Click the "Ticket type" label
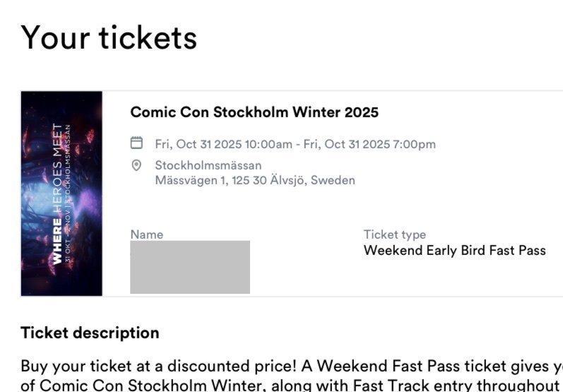 pyautogui.click(x=394, y=234)
